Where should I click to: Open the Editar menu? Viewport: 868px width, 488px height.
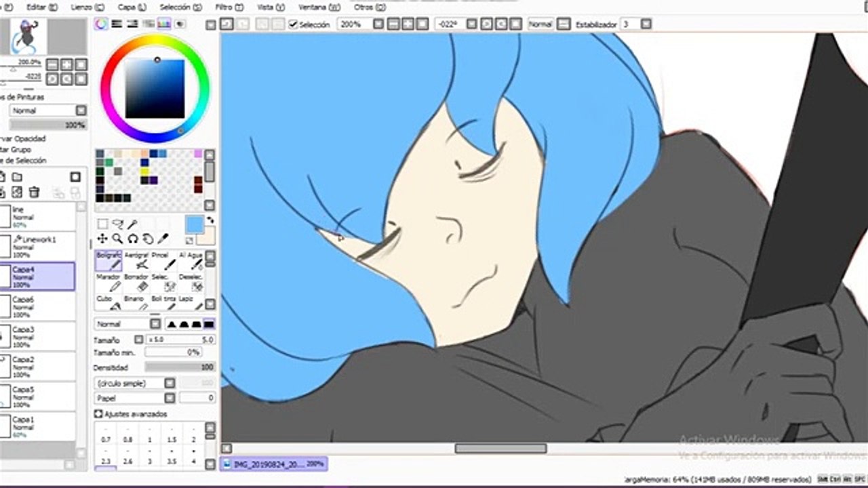point(41,7)
